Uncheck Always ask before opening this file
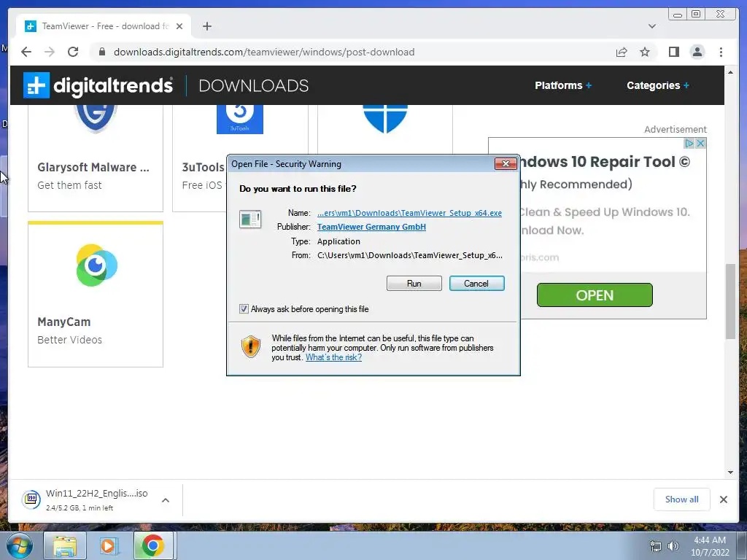Image resolution: width=747 pixels, height=560 pixels. (244, 309)
